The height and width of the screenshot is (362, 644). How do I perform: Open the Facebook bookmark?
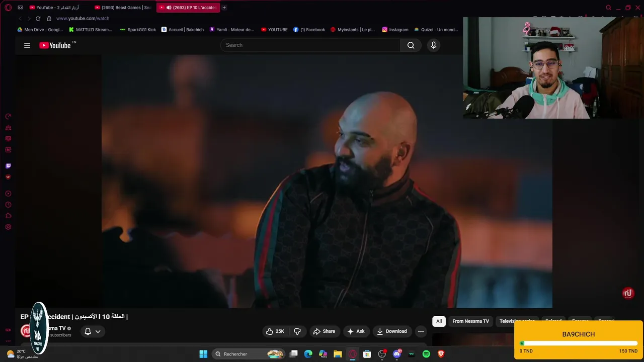click(x=309, y=30)
